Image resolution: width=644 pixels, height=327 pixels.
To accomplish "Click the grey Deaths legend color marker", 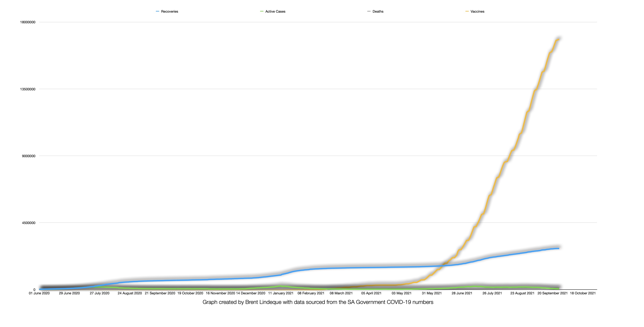I will [x=369, y=12].
